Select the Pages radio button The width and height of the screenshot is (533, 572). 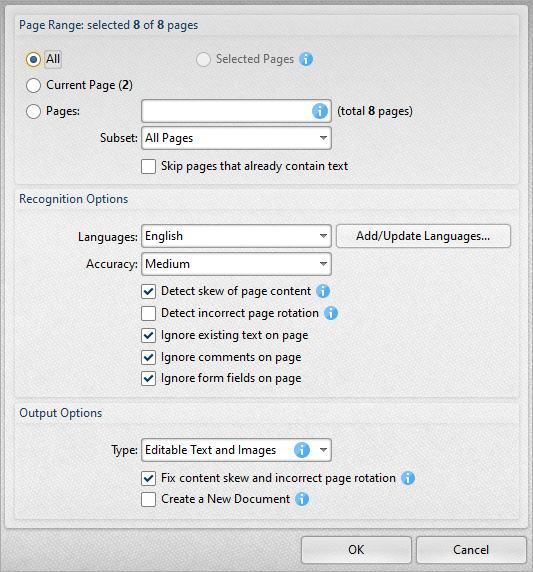33,111
